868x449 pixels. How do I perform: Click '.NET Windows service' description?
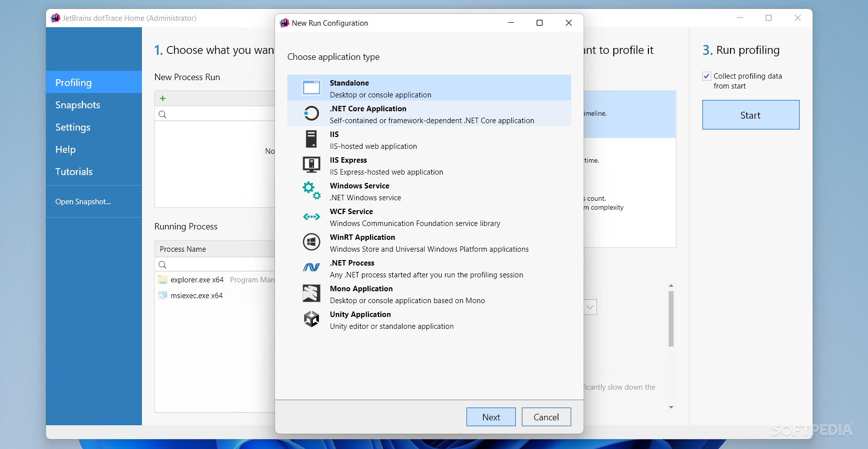click(365, 198)
